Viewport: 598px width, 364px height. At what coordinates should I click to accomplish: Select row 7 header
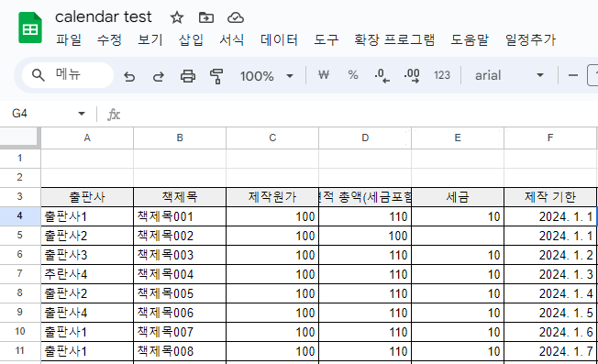[x=20, y=273]
